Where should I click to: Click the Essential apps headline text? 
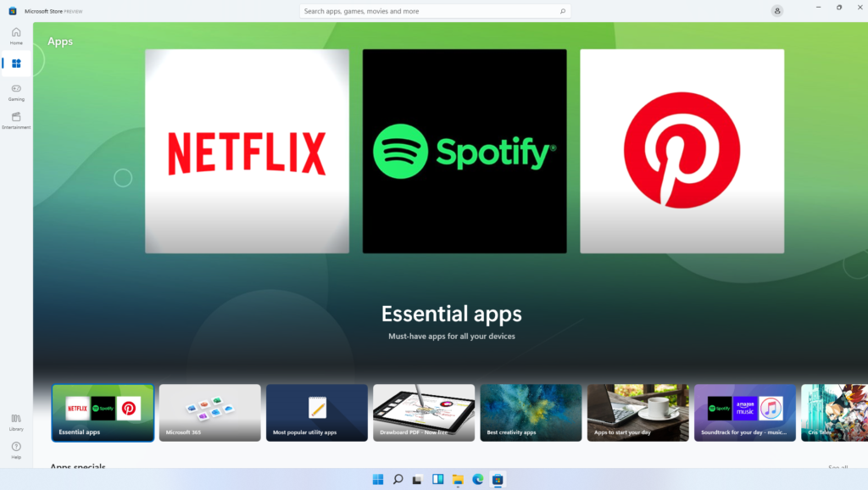pos(452,314)
